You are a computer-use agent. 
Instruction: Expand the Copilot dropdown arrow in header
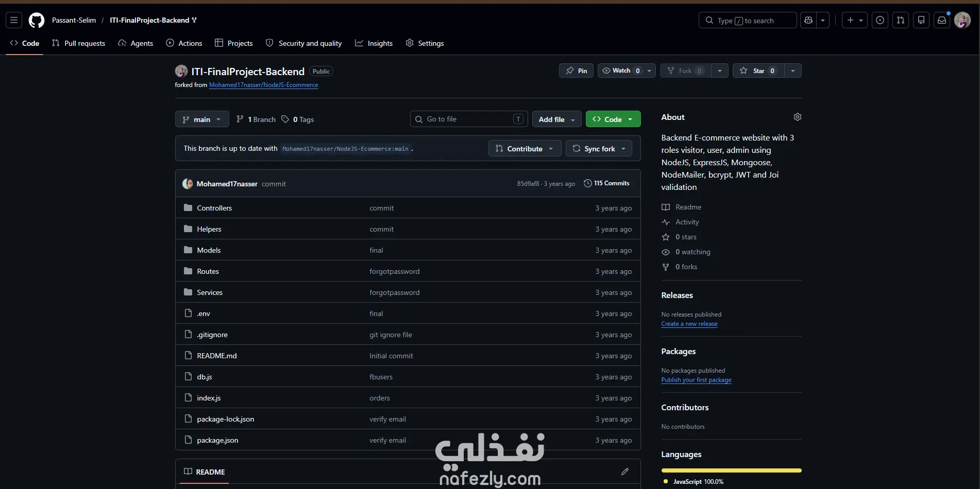tap(823, 20)
